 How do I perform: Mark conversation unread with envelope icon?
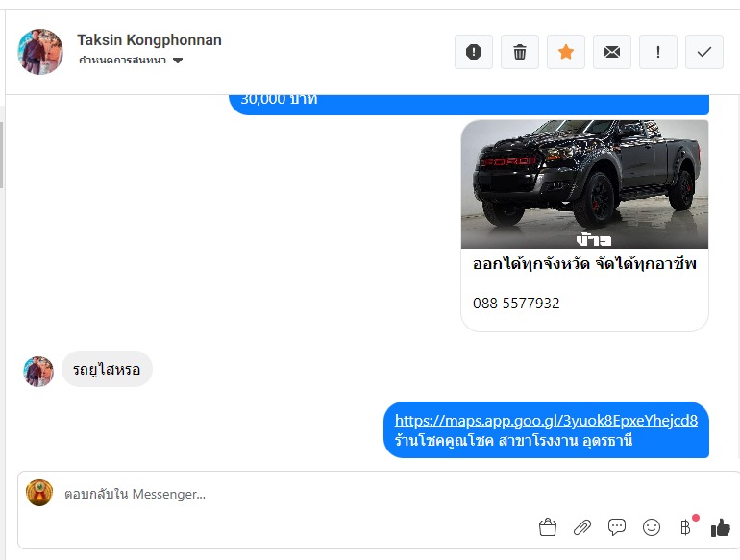612,52
